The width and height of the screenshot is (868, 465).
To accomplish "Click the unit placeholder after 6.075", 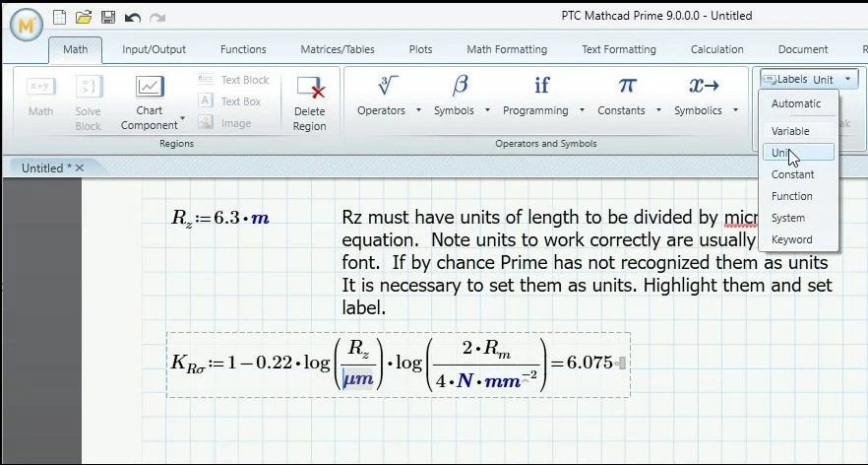I will [622, 364].
